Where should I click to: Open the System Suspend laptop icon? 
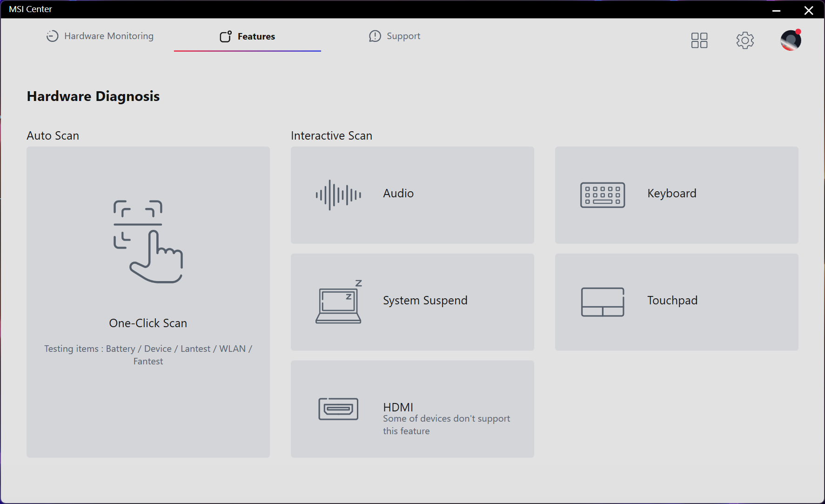pos(338,302)
